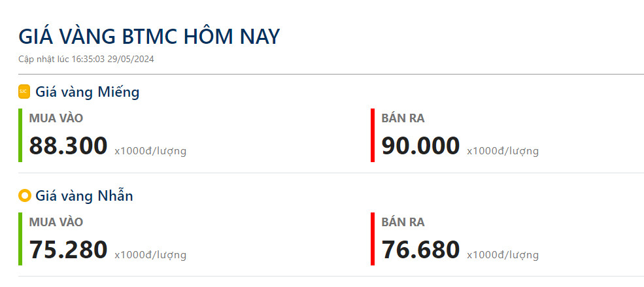Click MUA VÀO label under Giá vàng Nhẫn

point(56,222)
